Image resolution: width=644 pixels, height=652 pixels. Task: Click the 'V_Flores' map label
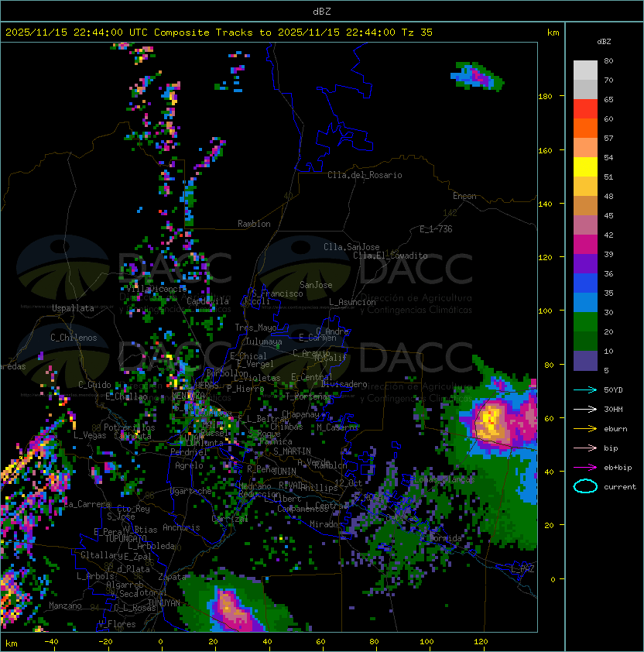pyautogui.click(x=117, y=624)
